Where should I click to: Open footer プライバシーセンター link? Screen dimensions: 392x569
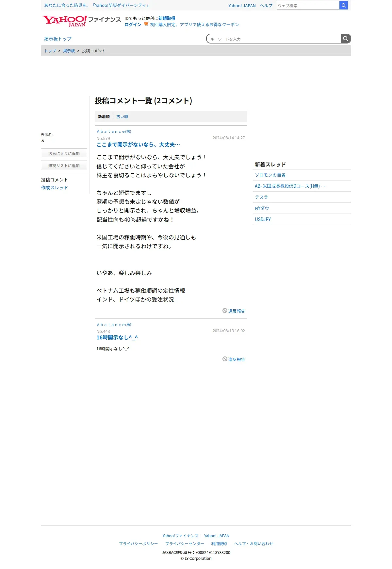185,543
